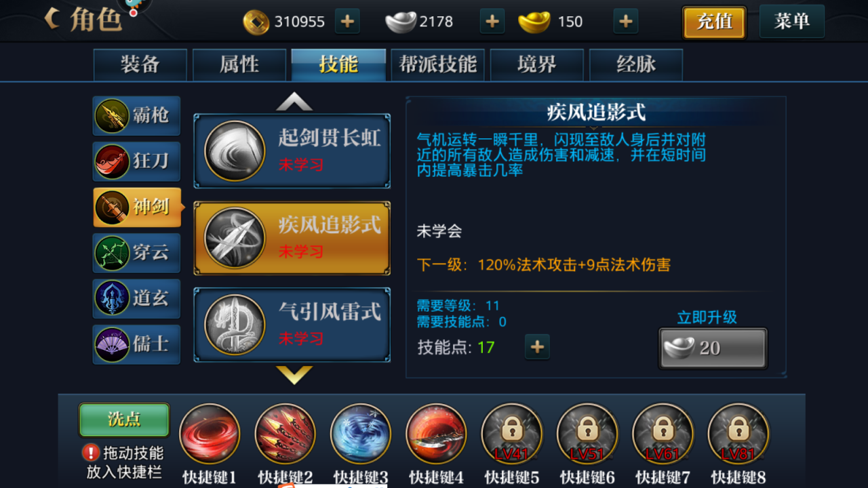The image size is (868, 488).
Task: Open the 充值 recharge button
Action: (x=714, y=22)
